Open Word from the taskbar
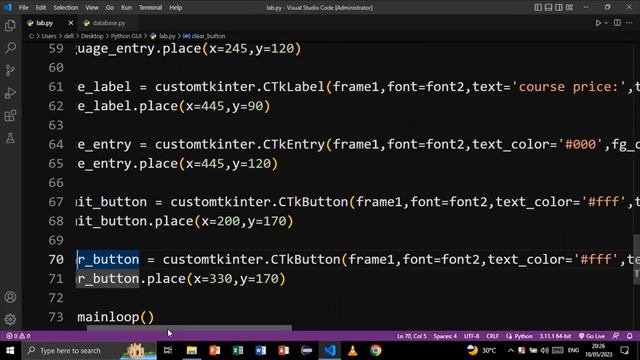 (260, 351)
